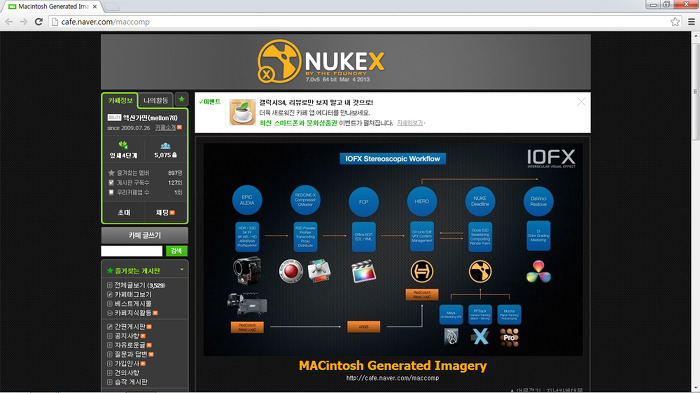This screenshot has height=393, width=700.
Task: Switch to the 나의활동 tab
Action: pyautogui.click(x=155, y=100)
